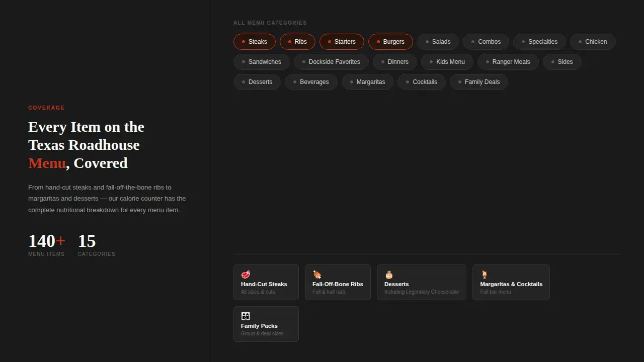Click the family icon on Family Packs card
644x362 pixels.
[246, 316]
